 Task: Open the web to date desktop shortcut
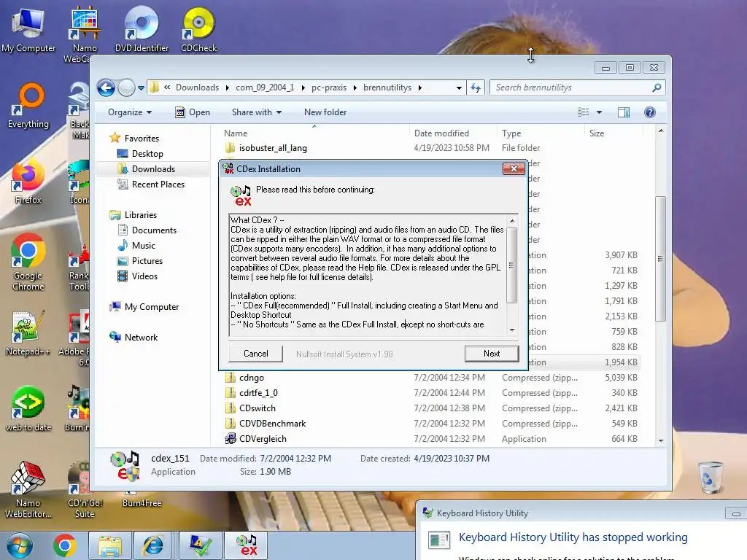pyautogui.click(x=28, y=408)
